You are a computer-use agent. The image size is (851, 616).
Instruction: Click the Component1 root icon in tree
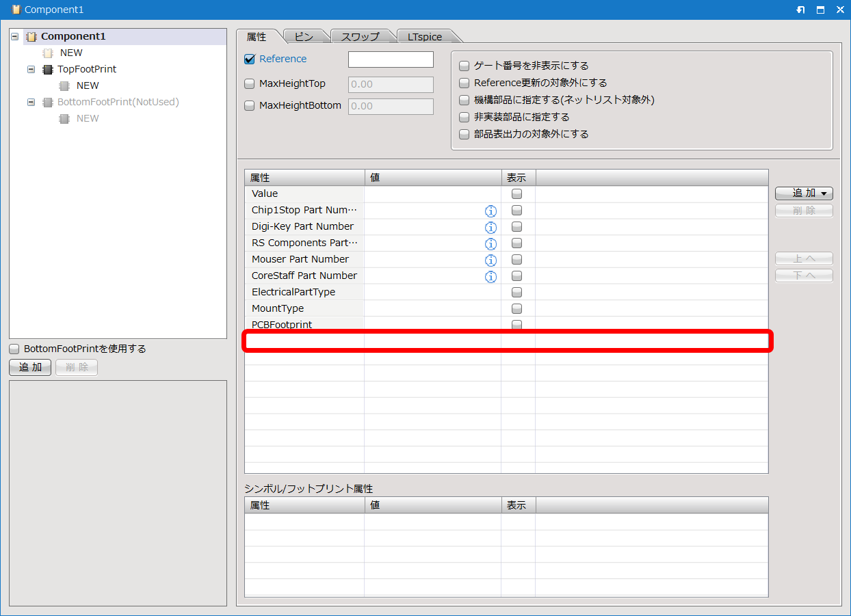click(x=31, y=36)
